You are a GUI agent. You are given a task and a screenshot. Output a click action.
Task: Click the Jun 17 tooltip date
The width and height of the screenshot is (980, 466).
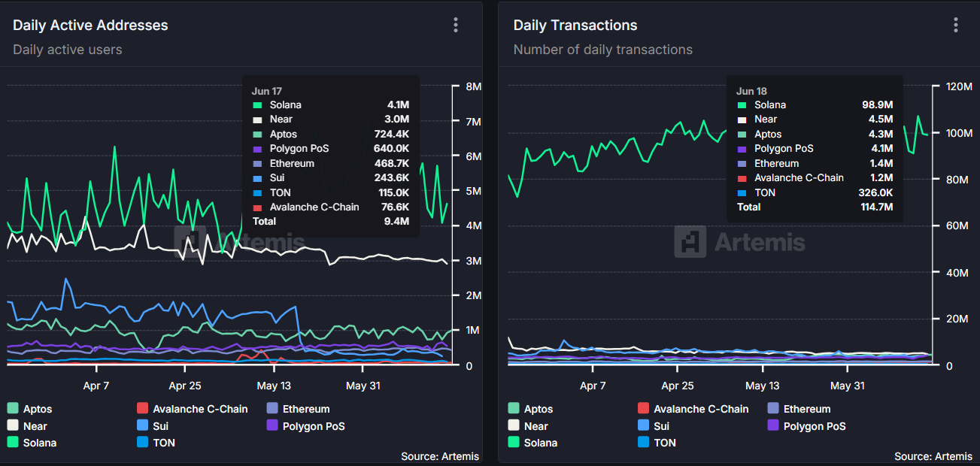(266, 91)
